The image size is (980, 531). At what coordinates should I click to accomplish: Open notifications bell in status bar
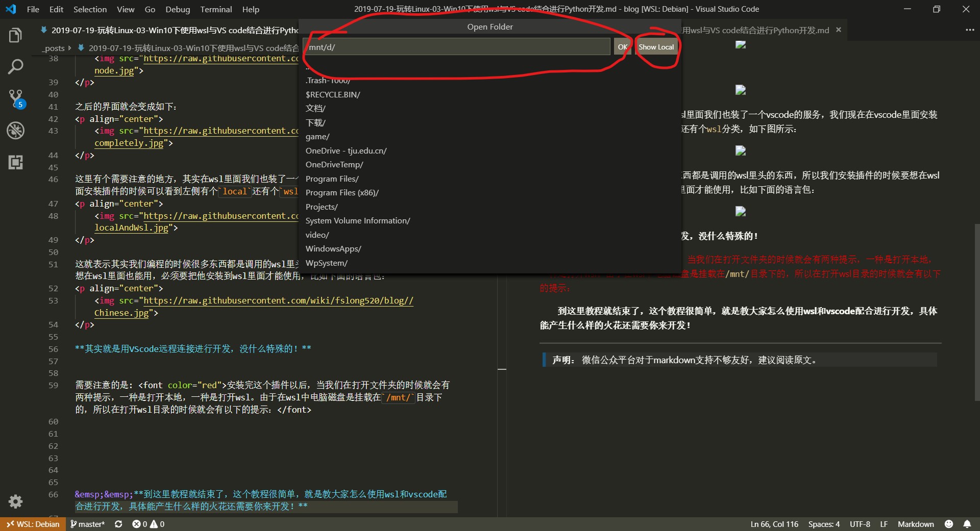click(x=967, y=524)
